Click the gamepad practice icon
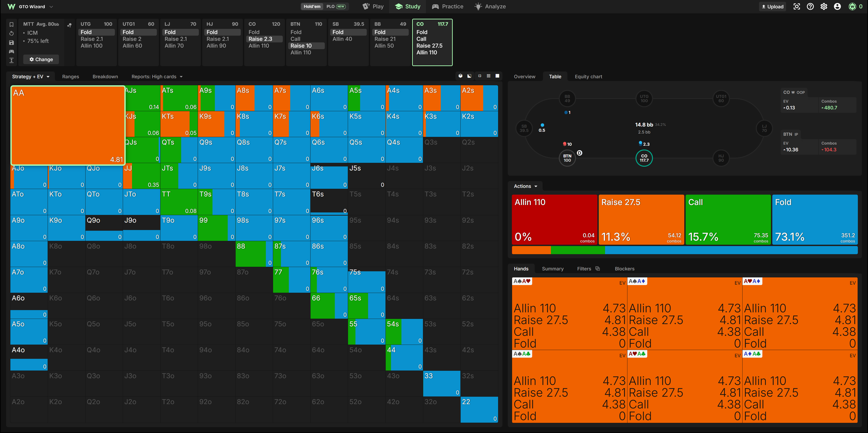Screen dimensions: 868x433 pyautogui.click(x=12, y=51)
